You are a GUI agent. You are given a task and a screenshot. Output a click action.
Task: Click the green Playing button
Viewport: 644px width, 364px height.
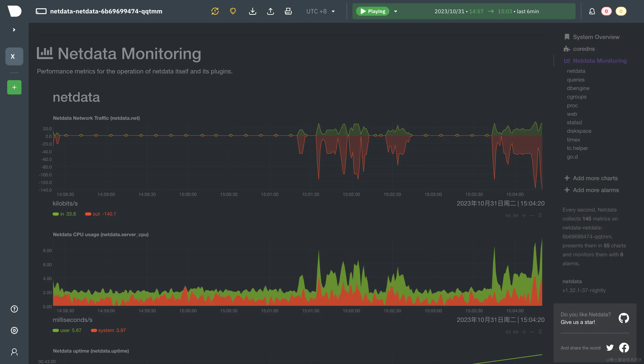click(x=373, y=11)
